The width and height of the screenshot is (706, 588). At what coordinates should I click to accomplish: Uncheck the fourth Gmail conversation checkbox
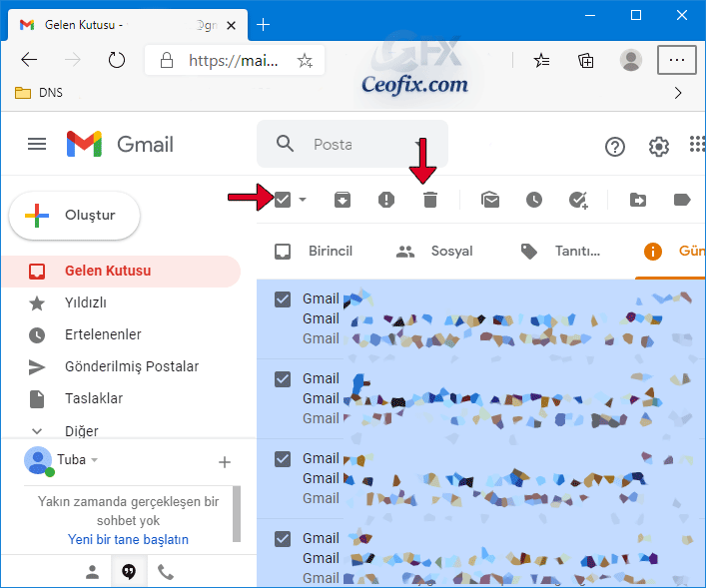[x=283, y=538]
